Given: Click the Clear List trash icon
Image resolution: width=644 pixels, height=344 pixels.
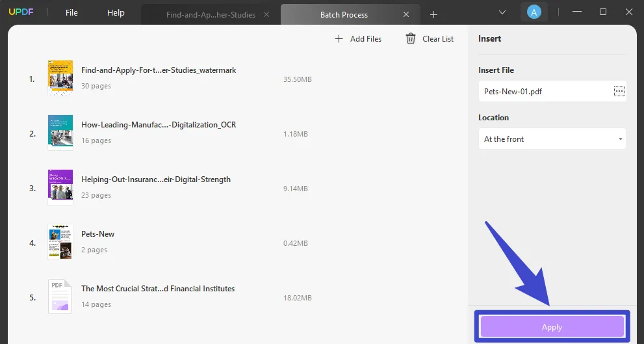Looking at the screenshot, I should click(x=411, y=39).
